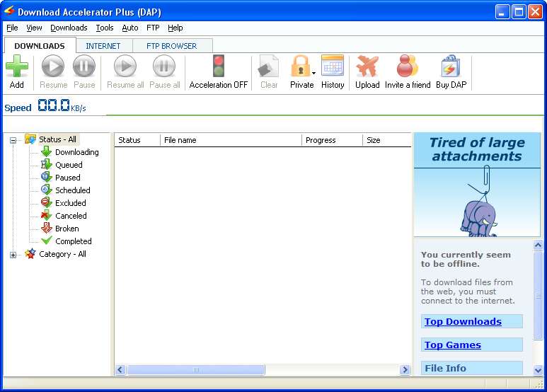Click the Resume all icon
The height and width of the screenshot is (392, 547).
pyautogui.click(x=125, y=66)
